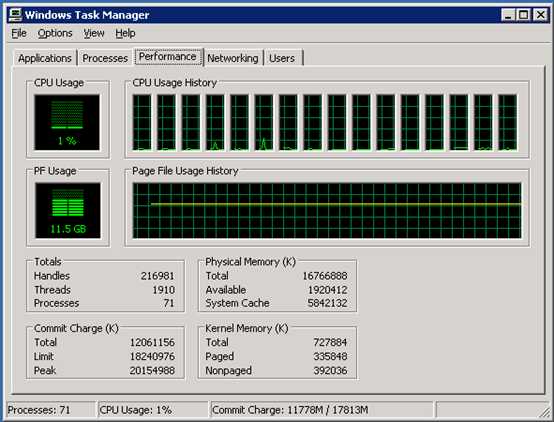
Task: Click the PF Usage gauge showing 11.5 GB
Action: coord(67,210)
